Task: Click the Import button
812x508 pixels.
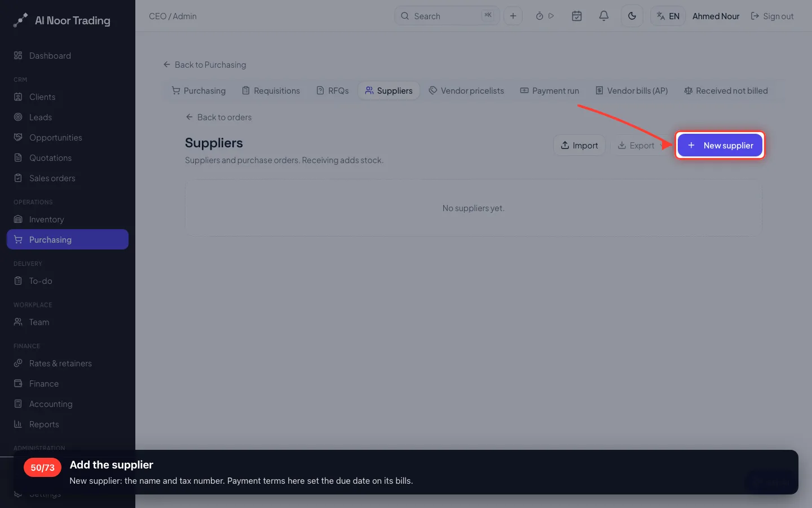Action: 579,146
